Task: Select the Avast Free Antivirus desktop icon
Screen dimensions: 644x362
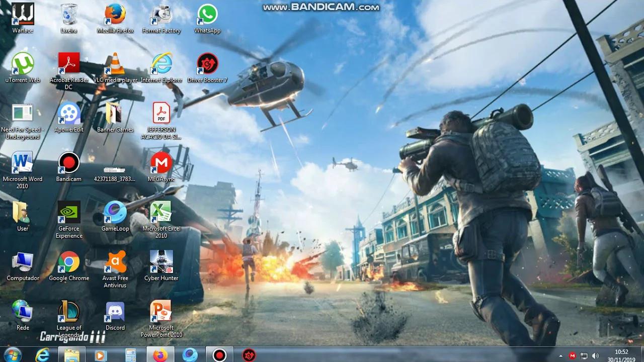Action: pos(115,262)
